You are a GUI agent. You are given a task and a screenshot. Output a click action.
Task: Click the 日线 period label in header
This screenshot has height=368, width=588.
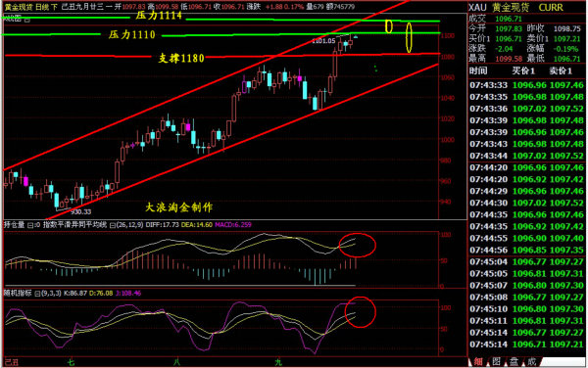click(41, 7)
